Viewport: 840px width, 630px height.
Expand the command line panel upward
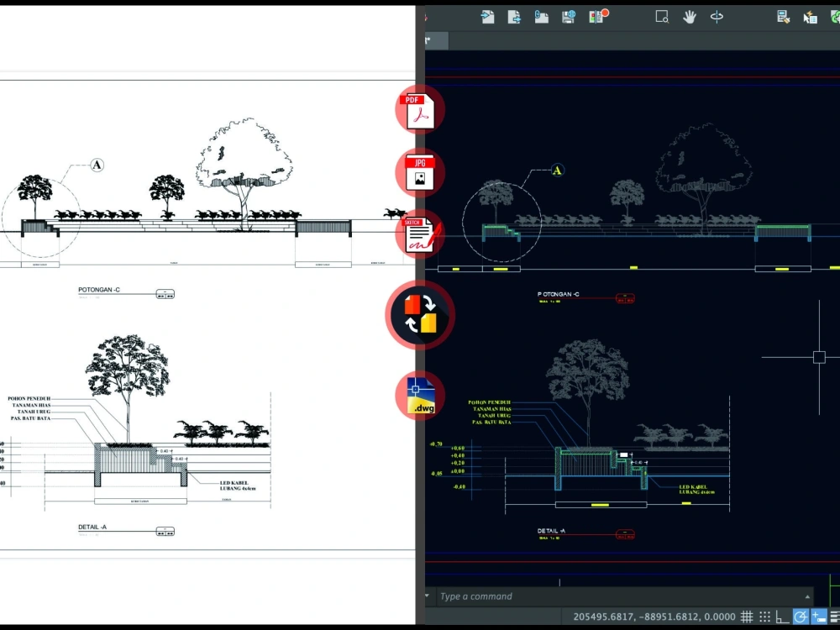(x=806, y=596)
